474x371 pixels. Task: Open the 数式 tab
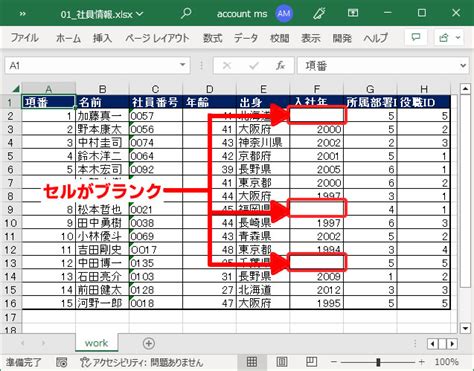click(212, 38)
